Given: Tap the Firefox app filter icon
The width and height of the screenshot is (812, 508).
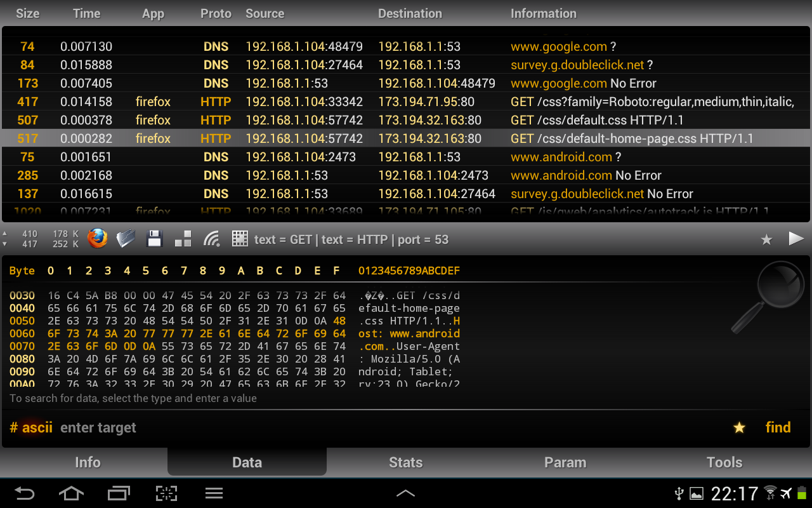Looking at the screenshot, I should coord(98,239).
